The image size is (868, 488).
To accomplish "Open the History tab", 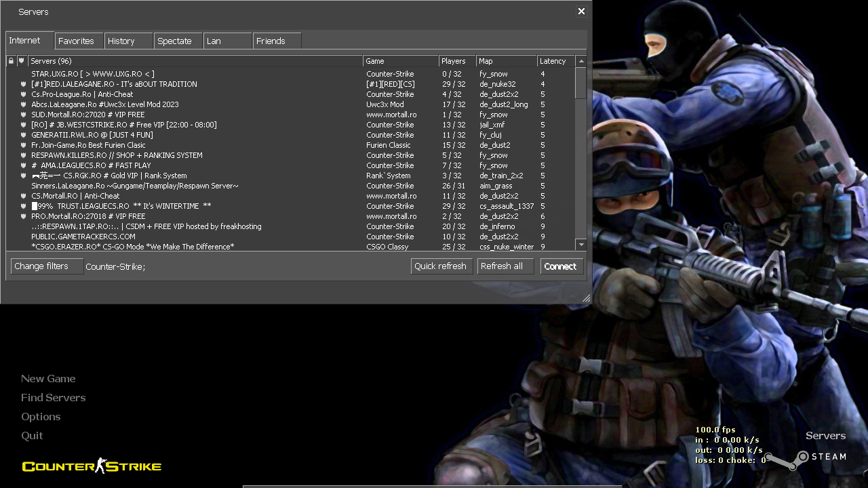I will [x=123, y=41].
